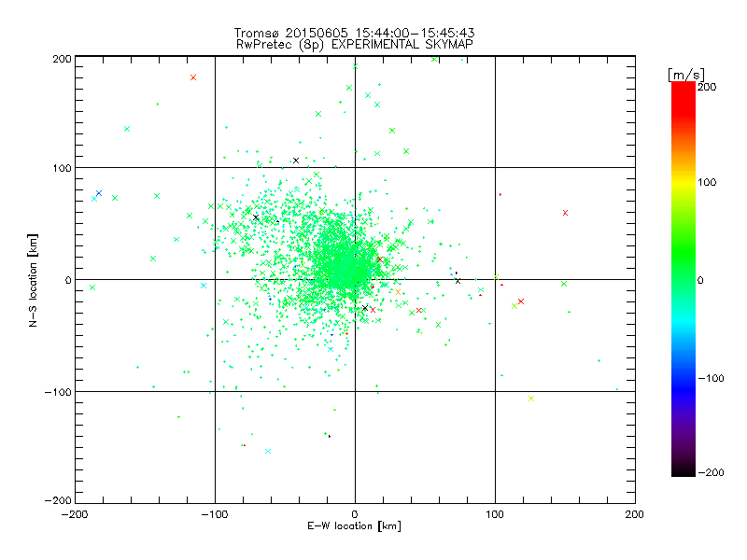This screenshot has width=747, height=560.
Task: Click the N-S axis tick label '100'
Action: click(62, 168)
